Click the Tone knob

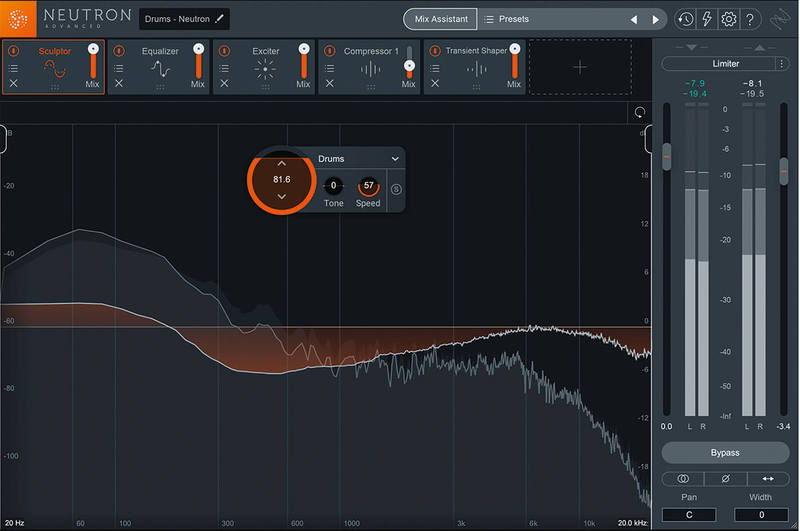(x=333, y=186)
